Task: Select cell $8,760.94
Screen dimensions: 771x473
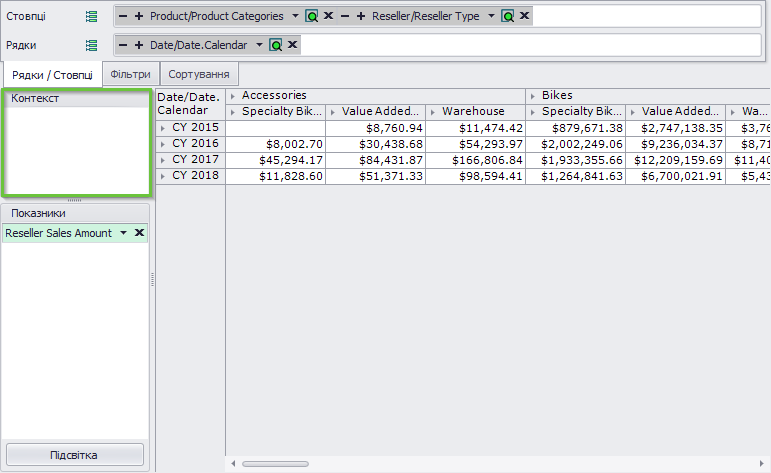Action: click(376, 128)
